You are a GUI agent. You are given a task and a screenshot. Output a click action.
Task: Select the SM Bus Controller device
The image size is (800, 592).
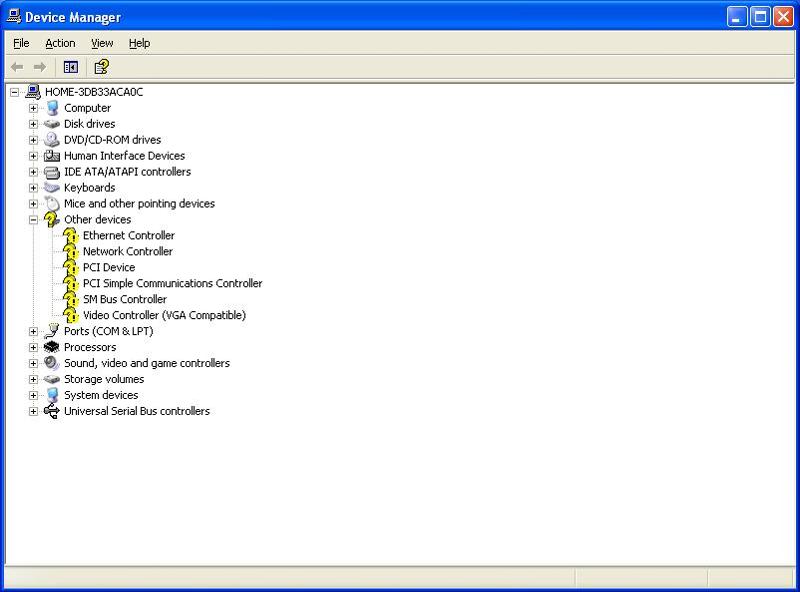pos(124,299)
